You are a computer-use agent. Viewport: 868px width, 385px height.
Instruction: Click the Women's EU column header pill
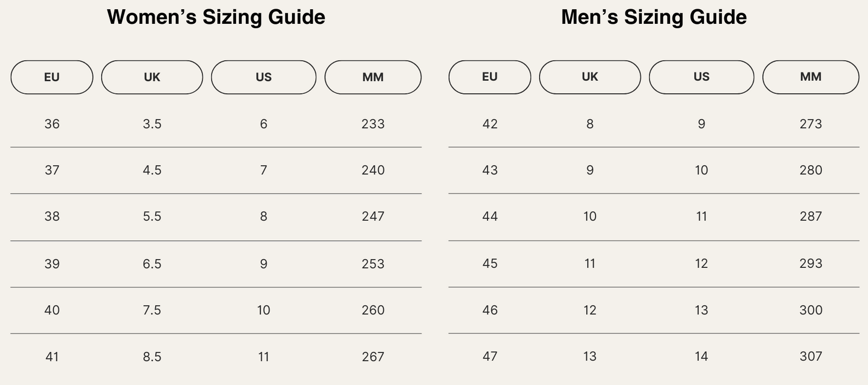(x=52, y=77)
